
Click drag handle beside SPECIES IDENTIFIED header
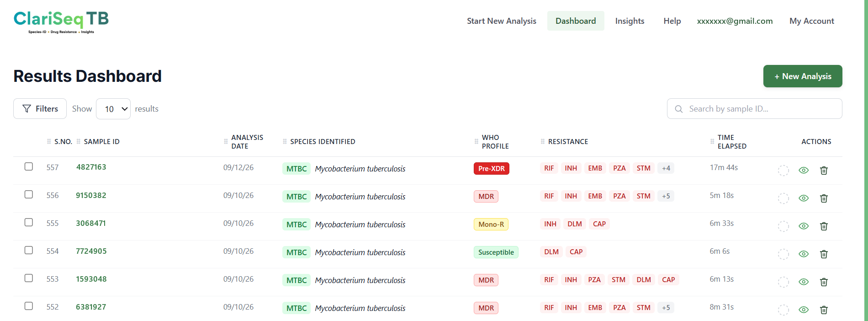[285, 141]
